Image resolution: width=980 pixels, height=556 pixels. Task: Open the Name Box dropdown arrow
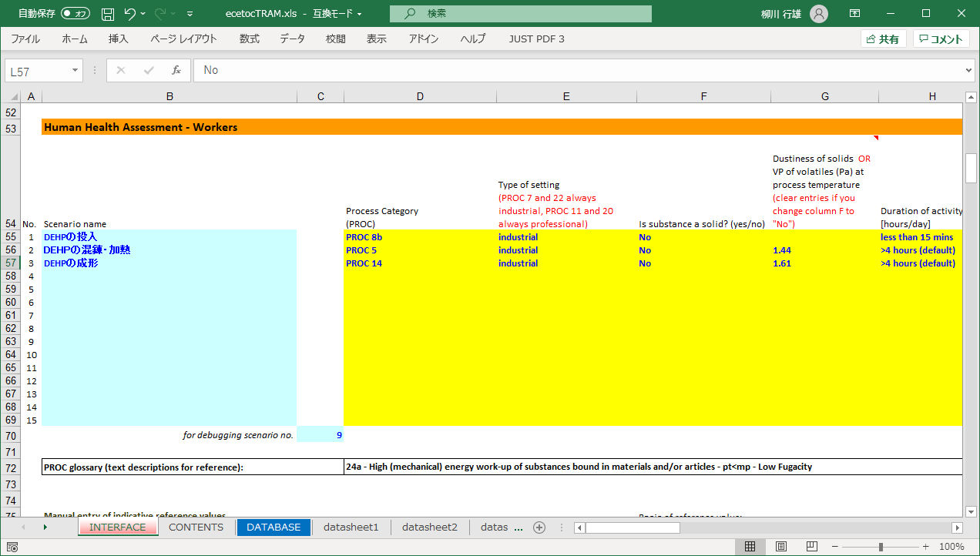coord(76,70)
